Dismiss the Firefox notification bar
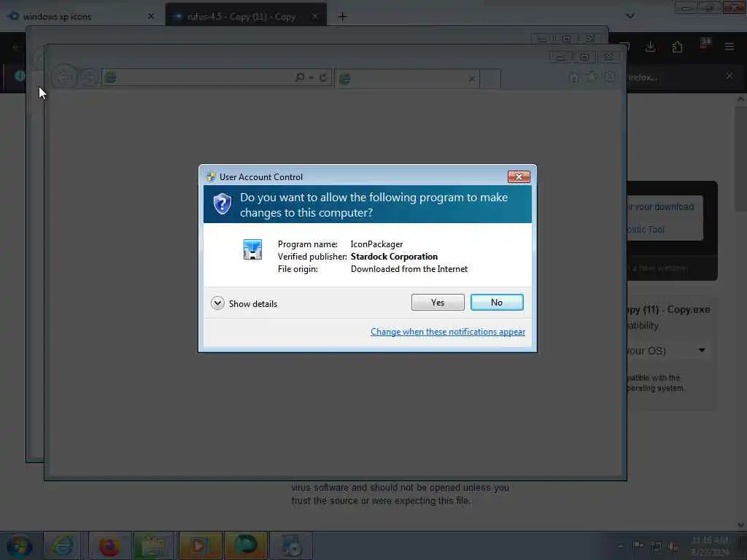 pyautogui.click(x=729, y=76)
